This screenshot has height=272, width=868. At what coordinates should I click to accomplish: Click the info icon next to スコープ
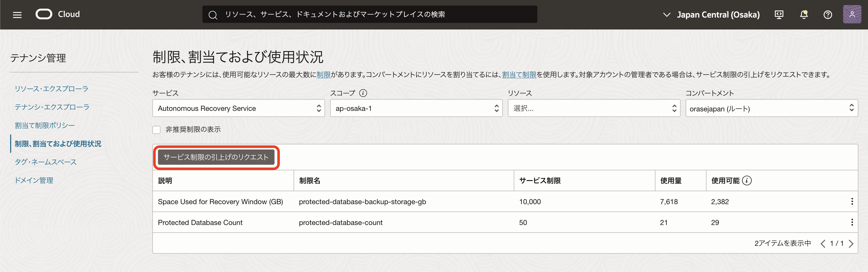click(x=363, y=93)
